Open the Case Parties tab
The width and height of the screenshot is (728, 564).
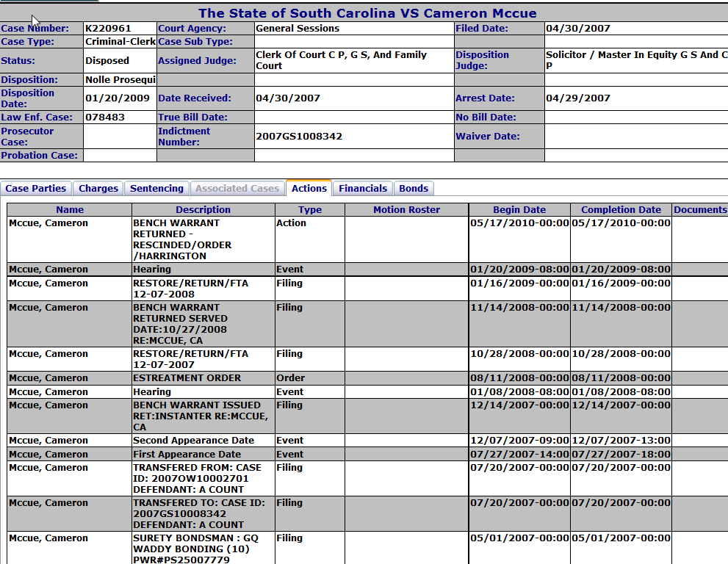coord(36,188)
